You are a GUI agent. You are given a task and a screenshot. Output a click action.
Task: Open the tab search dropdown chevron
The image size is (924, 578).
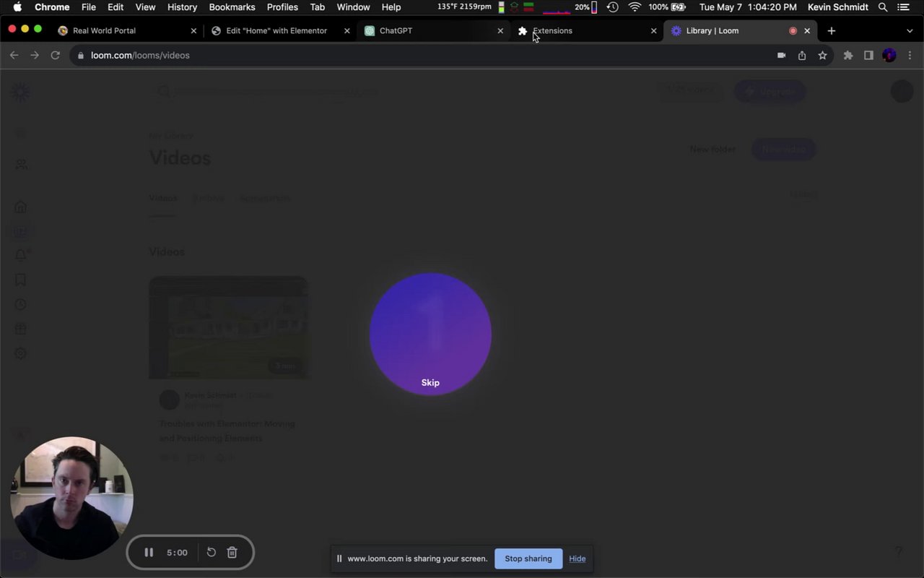(x=910, y=31)
